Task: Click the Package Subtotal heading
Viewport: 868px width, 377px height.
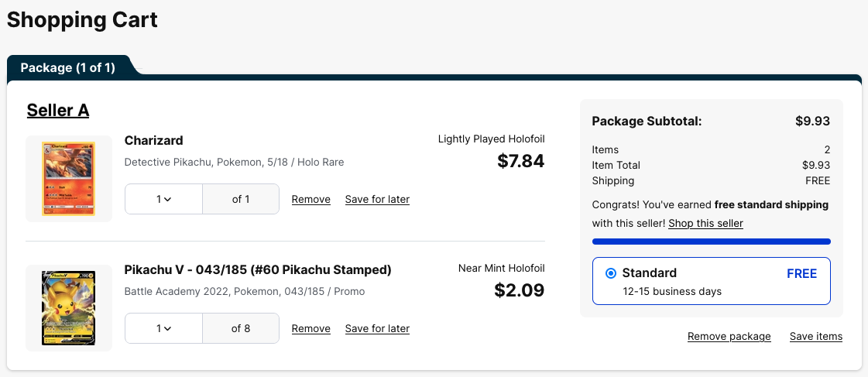Action: pos(647,121)
